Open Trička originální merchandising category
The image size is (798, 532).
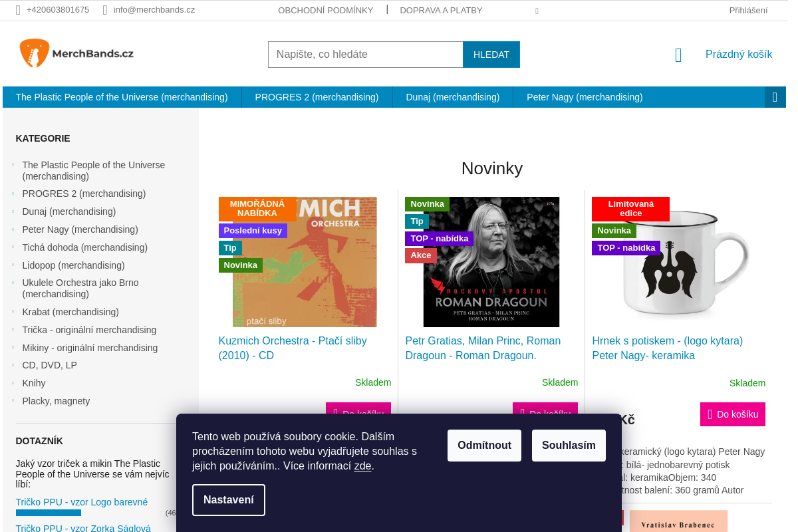coord(89,330)
